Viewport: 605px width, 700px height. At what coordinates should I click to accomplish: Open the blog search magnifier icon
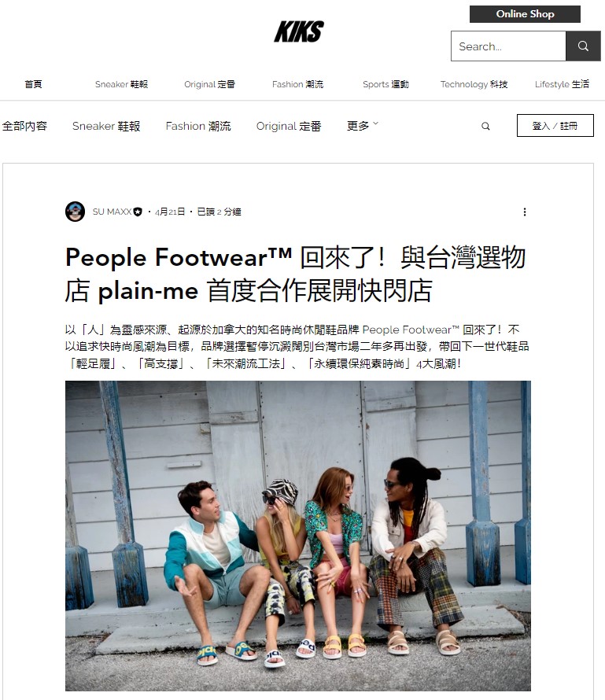485,127
